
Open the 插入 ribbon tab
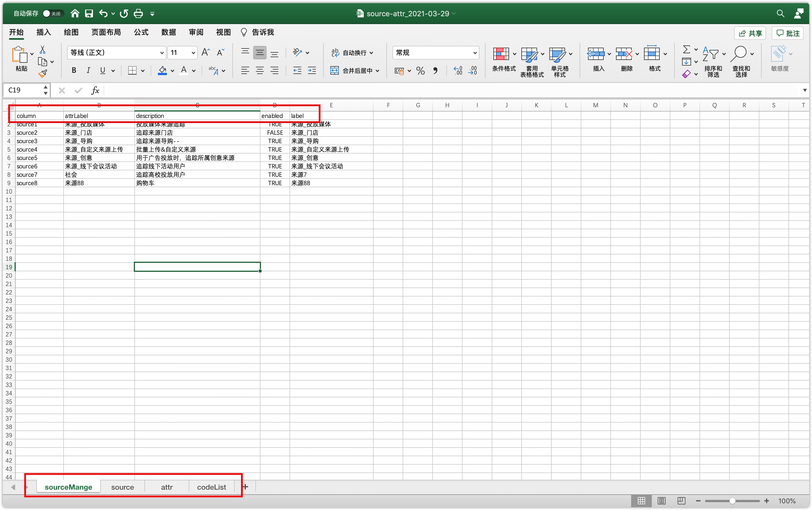43,33
